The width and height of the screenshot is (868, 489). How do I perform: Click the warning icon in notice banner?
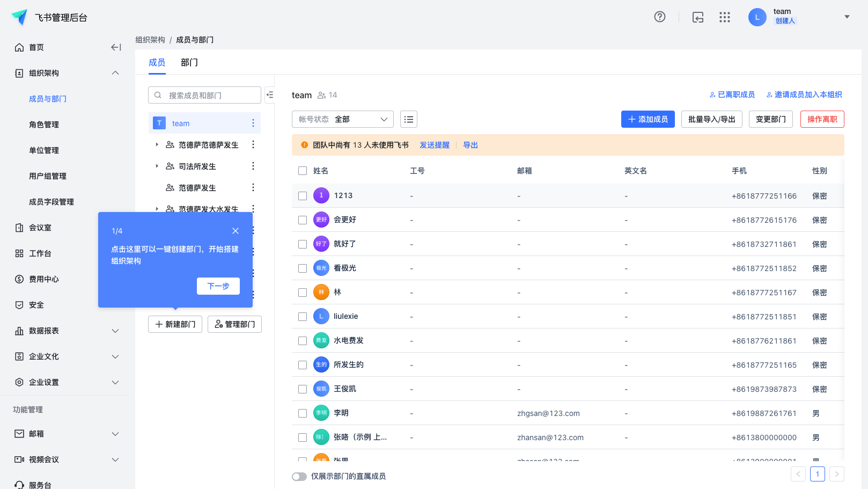click(x=305, y=145)
